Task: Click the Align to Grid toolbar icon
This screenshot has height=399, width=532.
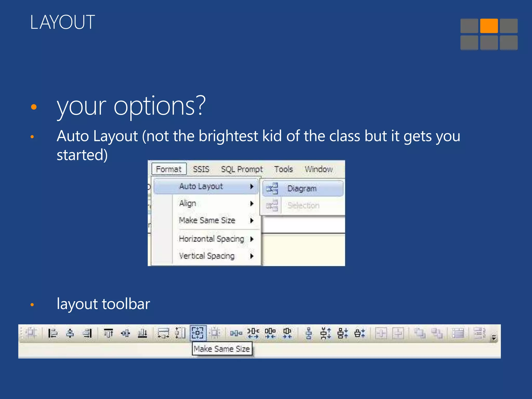Action: tap(31, 333)
